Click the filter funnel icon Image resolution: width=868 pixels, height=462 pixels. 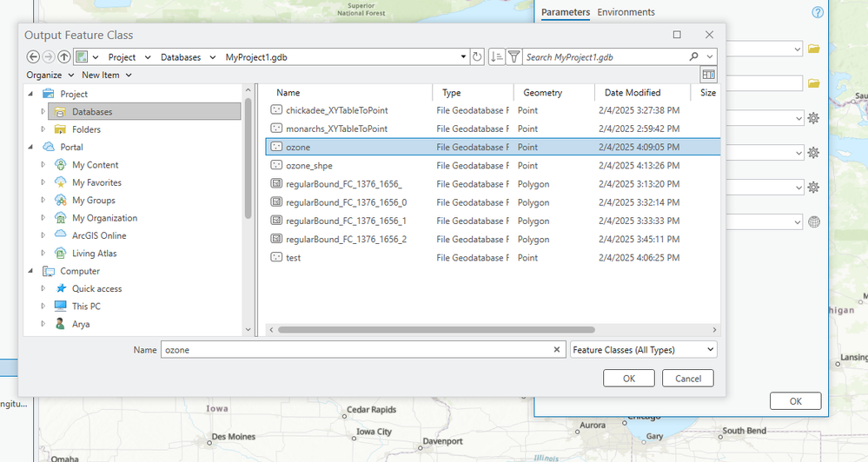click(514, 57)
